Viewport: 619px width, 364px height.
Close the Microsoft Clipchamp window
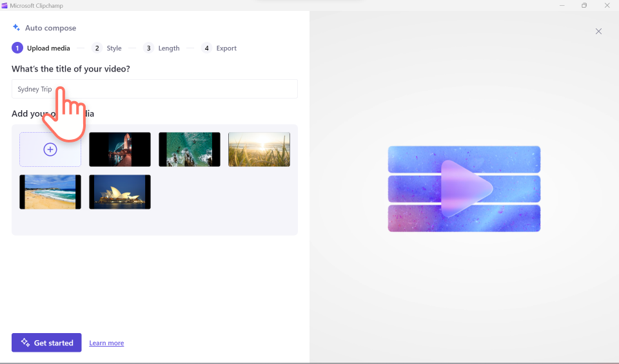607,6
